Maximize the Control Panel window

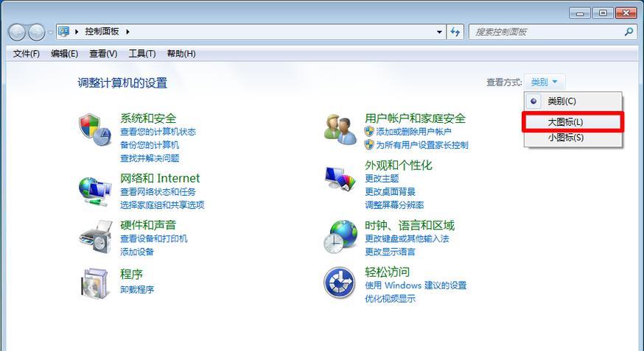click(x=603, y=13)
